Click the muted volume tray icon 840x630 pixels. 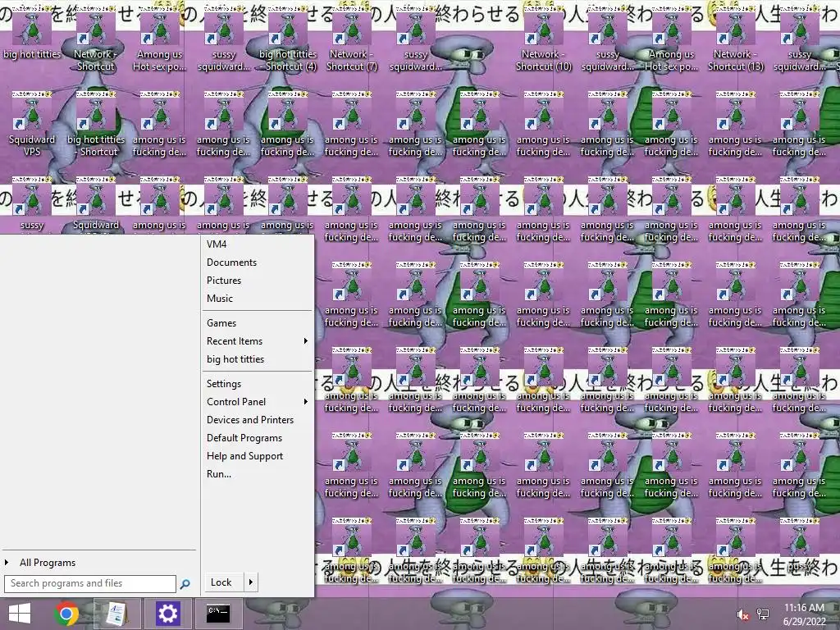pos(743,614)
